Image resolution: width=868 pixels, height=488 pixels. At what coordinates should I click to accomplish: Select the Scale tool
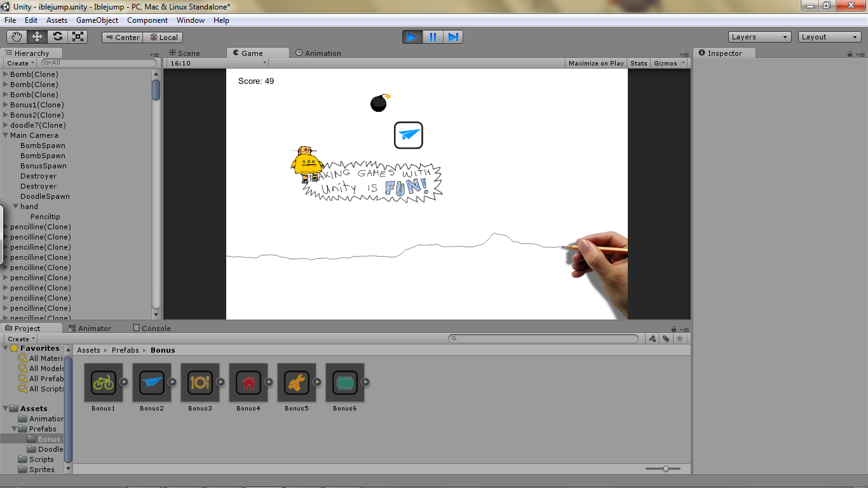click(78, 37)
